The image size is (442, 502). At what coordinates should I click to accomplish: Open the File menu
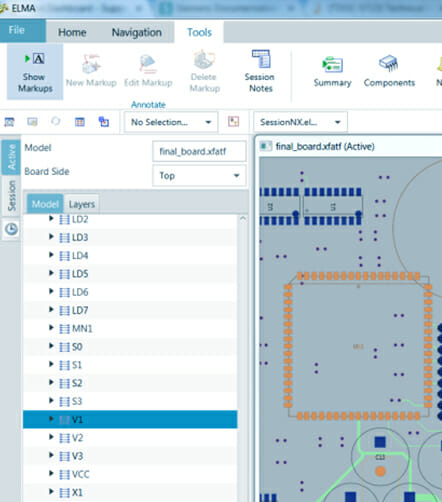click(23, 30)
